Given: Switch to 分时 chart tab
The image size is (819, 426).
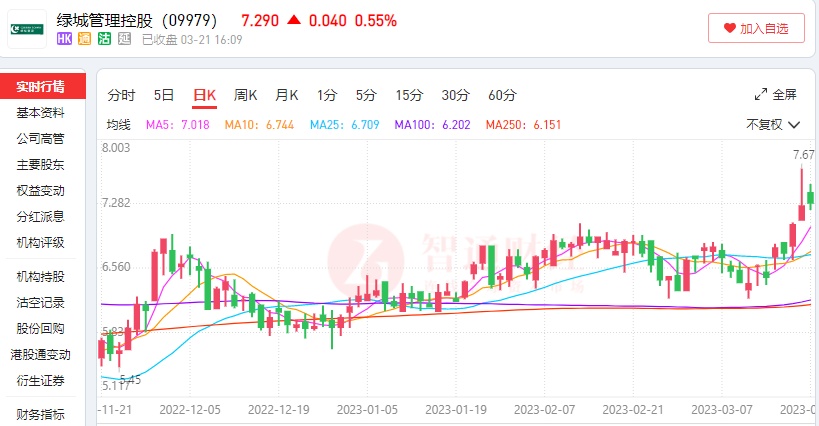Looking at the screenshot, I should pos(121,96).
